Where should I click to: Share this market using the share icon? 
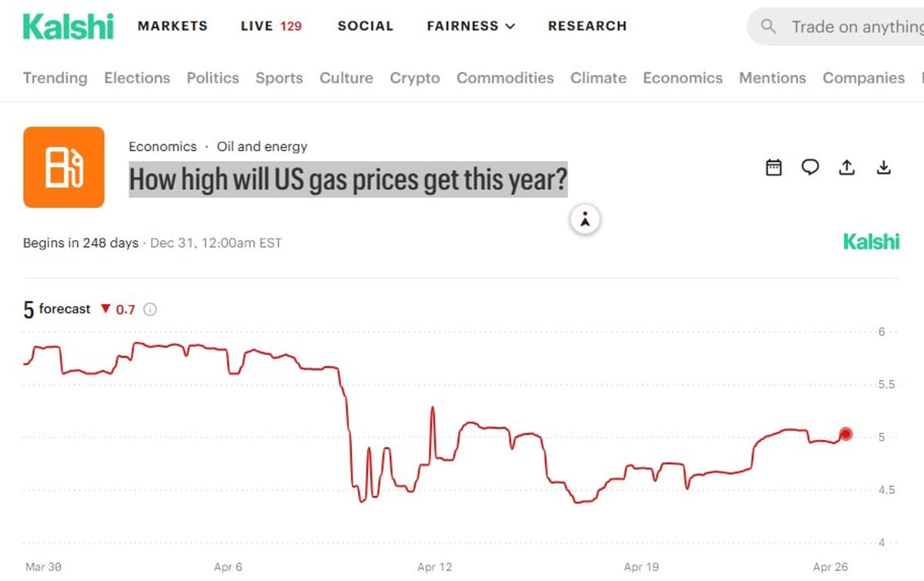(x=847, y=167)
